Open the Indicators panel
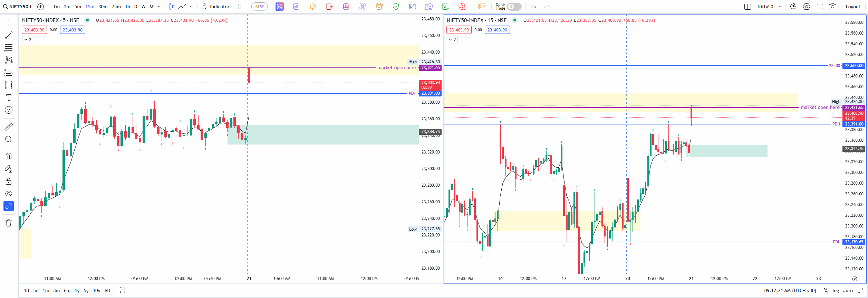 pos(216,7)
